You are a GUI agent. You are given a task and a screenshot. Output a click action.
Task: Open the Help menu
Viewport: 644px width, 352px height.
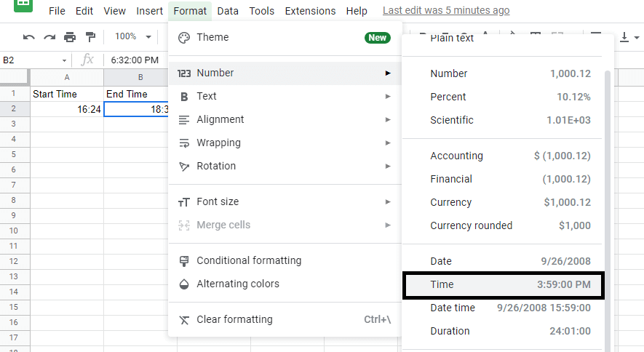pyautogui.click(x=357, y=11)
